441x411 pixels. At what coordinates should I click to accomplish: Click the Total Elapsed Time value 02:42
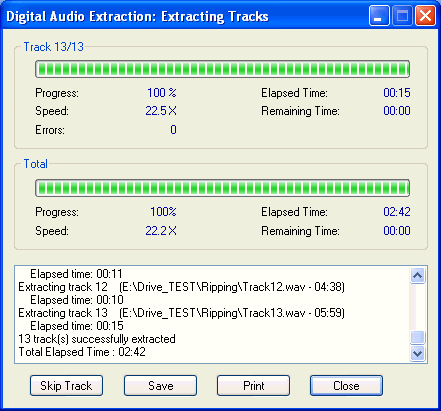tap(397, 212)
